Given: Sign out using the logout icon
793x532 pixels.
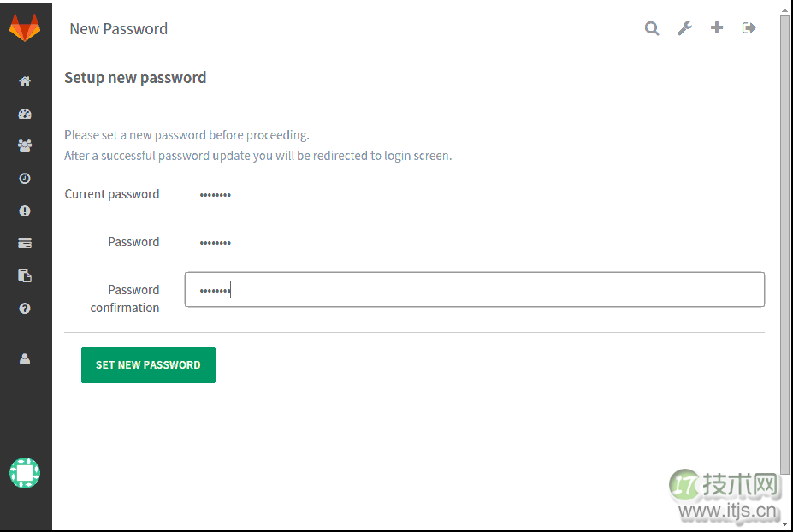Looking at the screenshot, I should point(749,28).
